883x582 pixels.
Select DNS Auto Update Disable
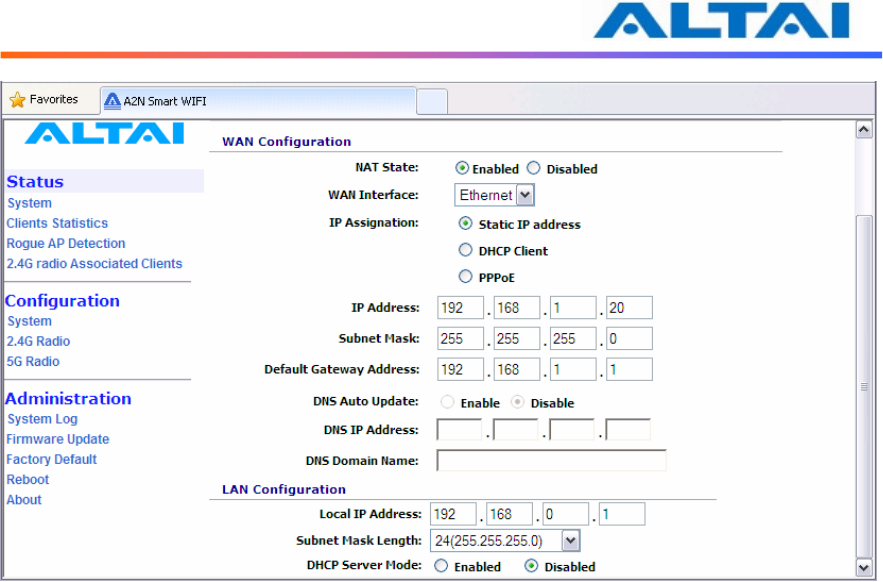[x=517, y=402]
